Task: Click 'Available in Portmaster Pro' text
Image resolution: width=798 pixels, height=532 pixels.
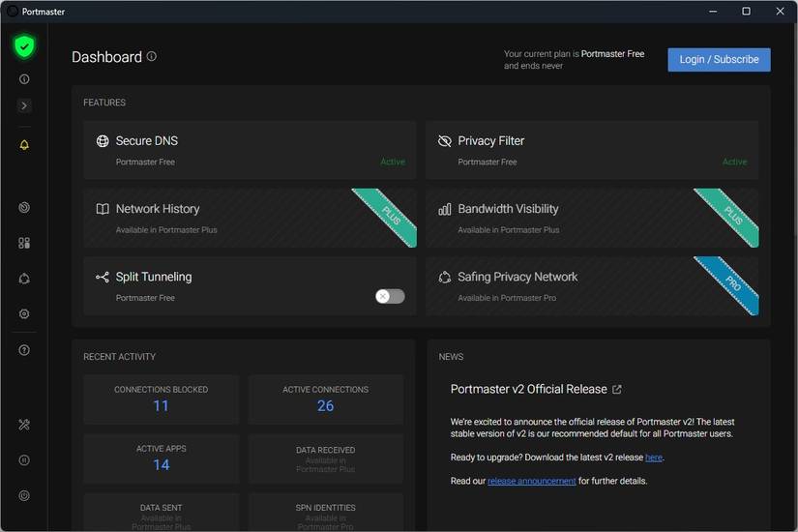Action: tap(507, 298)
